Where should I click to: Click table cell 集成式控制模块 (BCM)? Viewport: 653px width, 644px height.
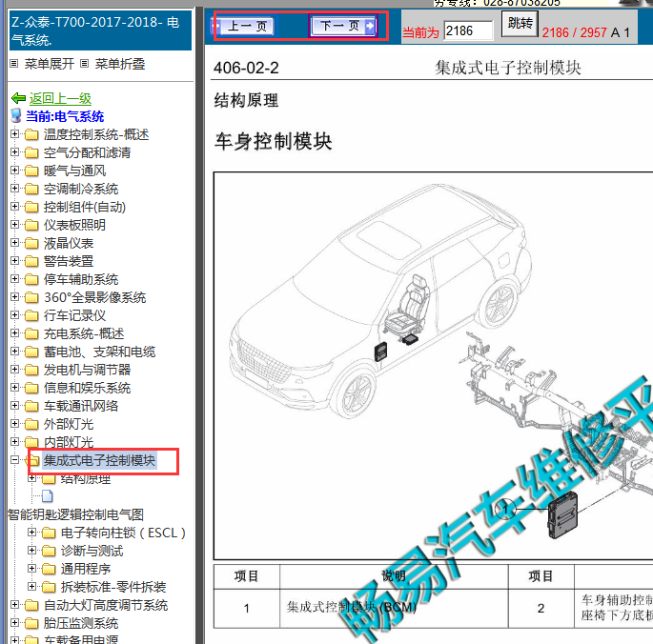(394, 608)
